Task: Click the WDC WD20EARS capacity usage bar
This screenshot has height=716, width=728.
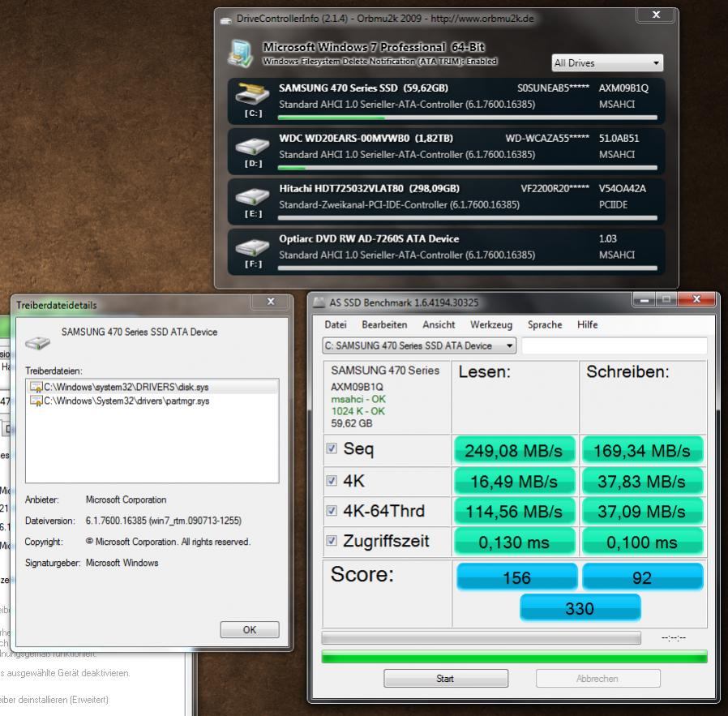Action: pos(468,168)
